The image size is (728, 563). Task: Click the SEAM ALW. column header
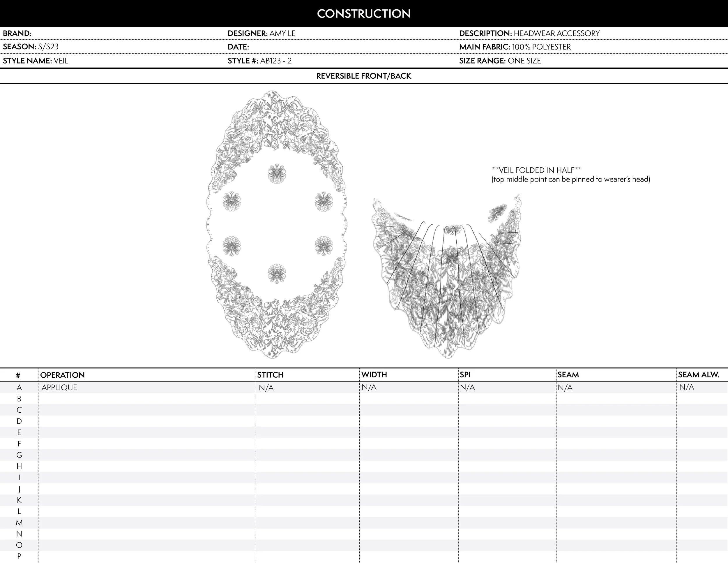pyautogui.click(x=699, y=375)
